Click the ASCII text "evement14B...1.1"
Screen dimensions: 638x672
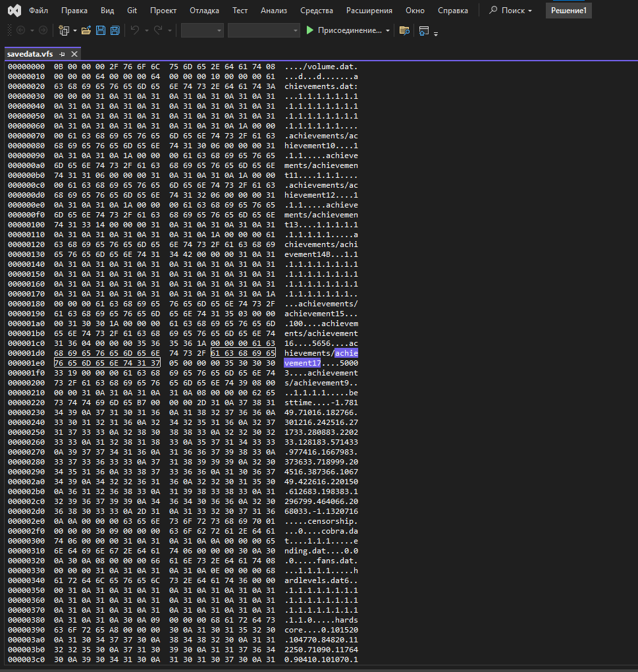pos(321,254)
